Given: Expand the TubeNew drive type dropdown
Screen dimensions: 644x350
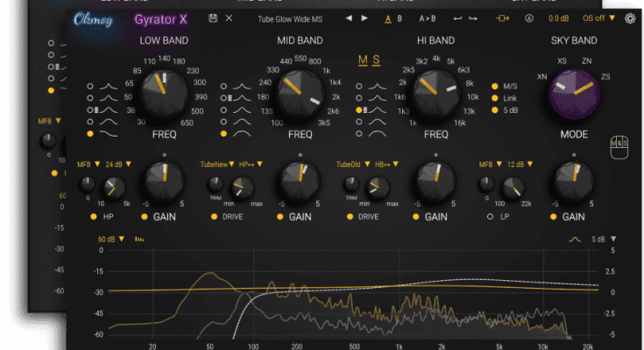Looking at the screenshot, I should pyautogui.click(x=216, y=164).
